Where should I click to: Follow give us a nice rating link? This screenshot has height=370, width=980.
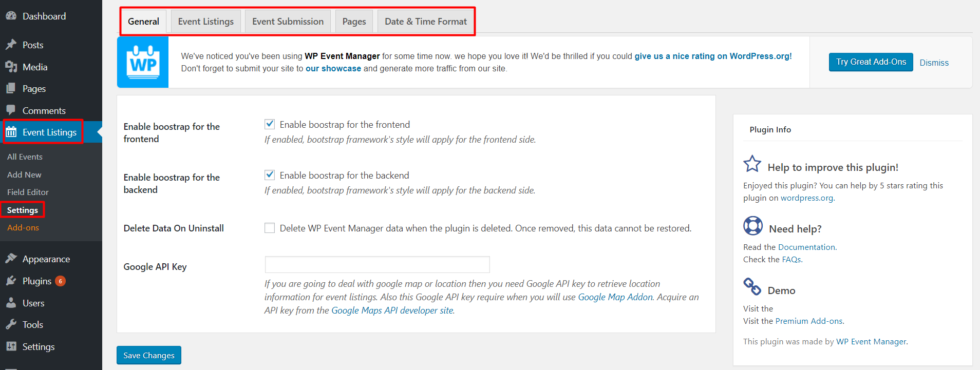pos(713,56)
